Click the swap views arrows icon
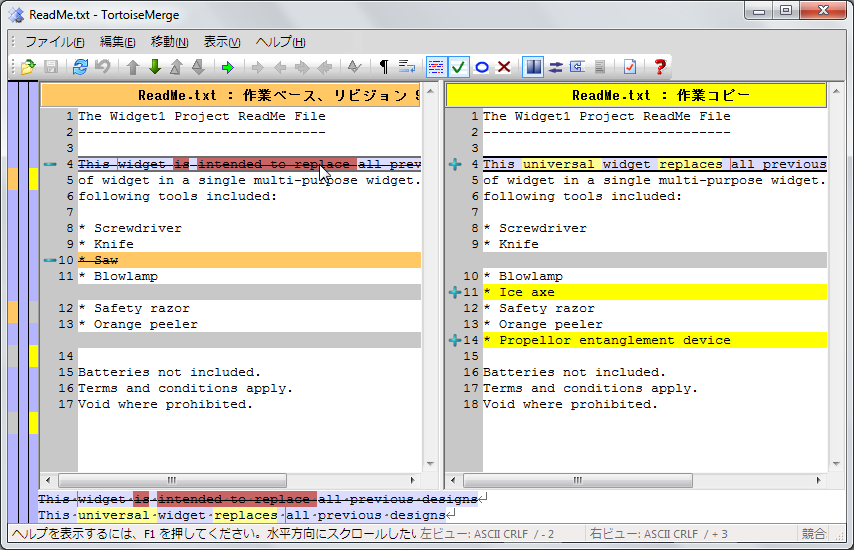The image size is (854, 550). pos(556,67)
